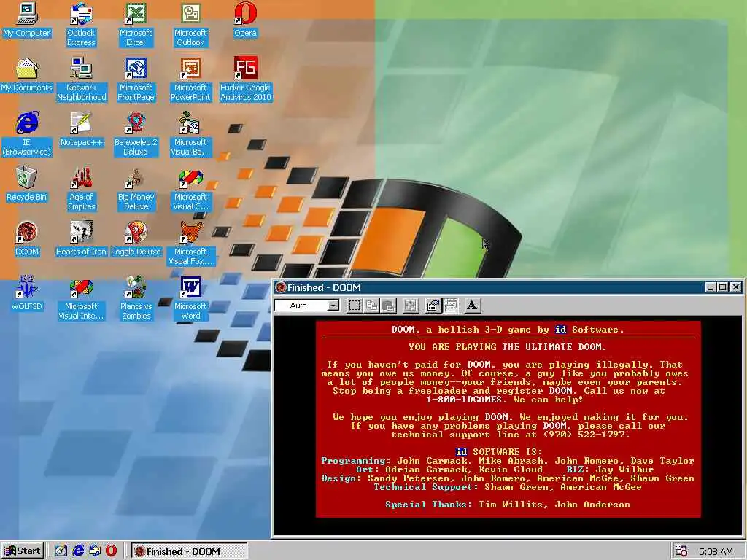
Task: Click the Copy button in DOOM toolbar
Action: coord(371,306)
